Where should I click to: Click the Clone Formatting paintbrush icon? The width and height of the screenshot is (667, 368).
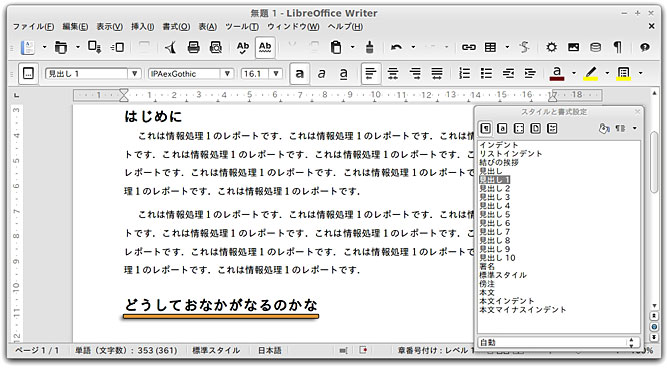(370, 47)
